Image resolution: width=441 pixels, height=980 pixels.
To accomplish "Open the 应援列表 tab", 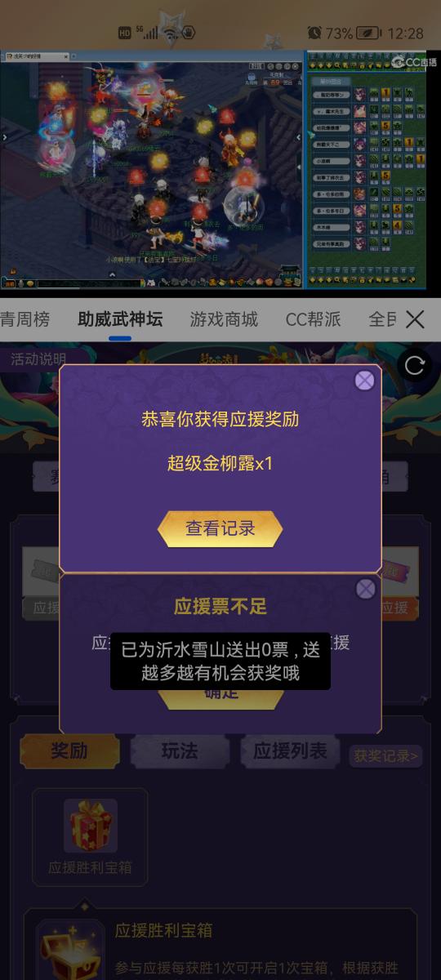I will 290,751.
